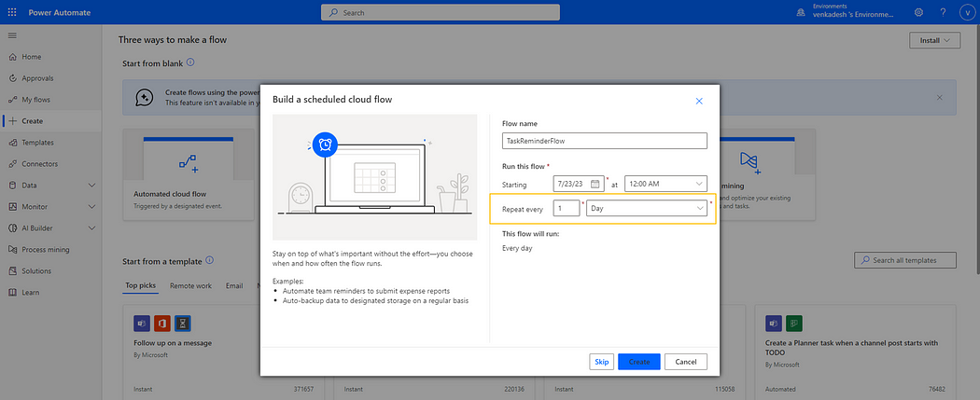Click the Skip button
This screenshot has width=980, height=400.
601,362
